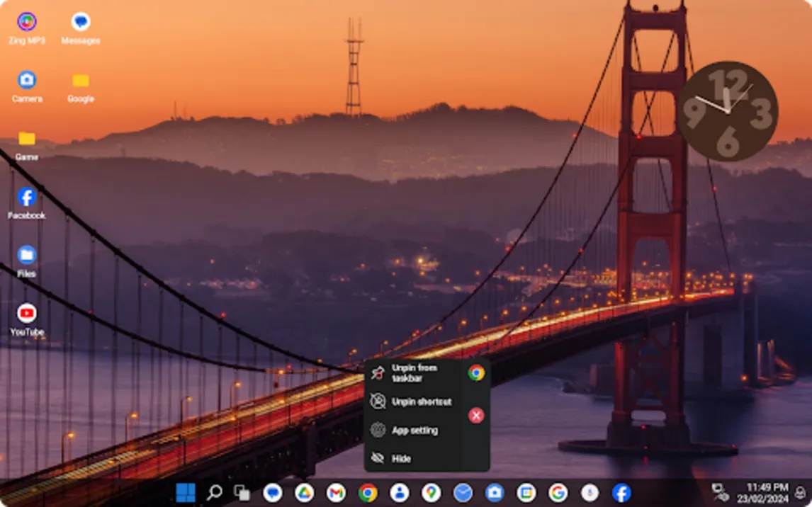Choose Unpin shortcut in the context menu
The width and height of the screenshot is (812, 507).
[x=413, y=401]
